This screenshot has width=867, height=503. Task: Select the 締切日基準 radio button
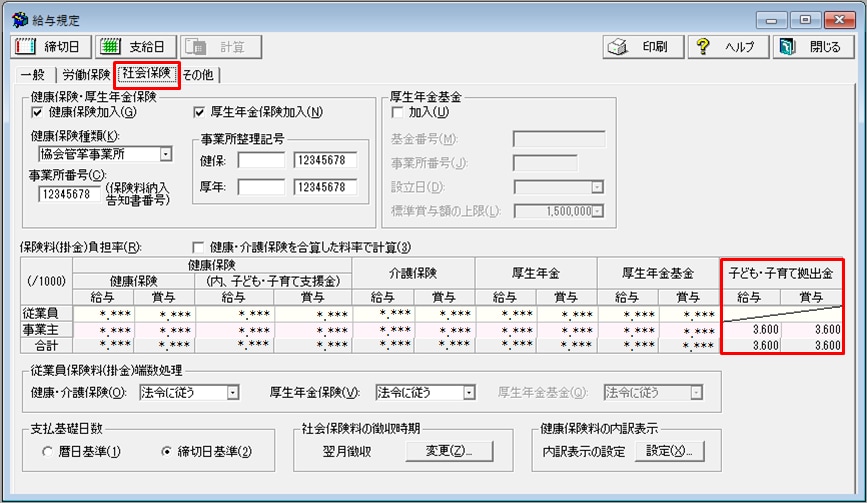pos(166,451)
